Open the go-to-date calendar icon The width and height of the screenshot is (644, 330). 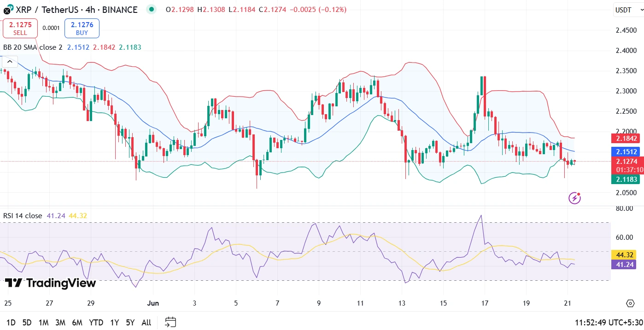(x=170, y=322)
